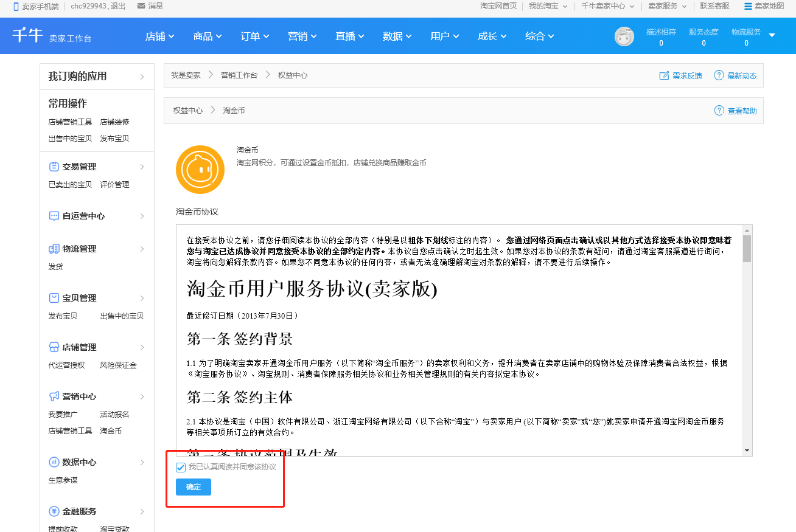Open the 综合 navigation menu

tap(540, 36)
